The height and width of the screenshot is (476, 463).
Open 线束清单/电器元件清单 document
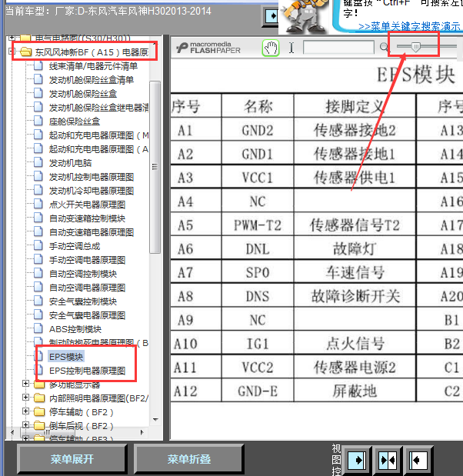pos(93,66)
